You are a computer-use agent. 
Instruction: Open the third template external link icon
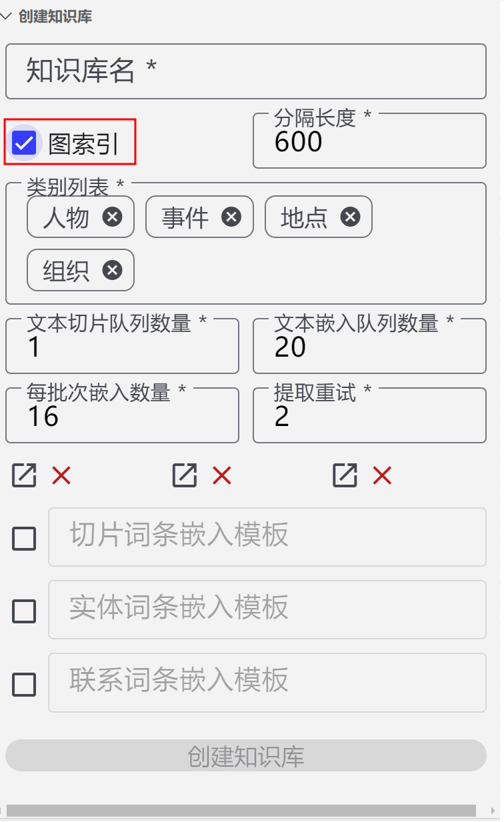pyautogui.click(x=345, y=475)
